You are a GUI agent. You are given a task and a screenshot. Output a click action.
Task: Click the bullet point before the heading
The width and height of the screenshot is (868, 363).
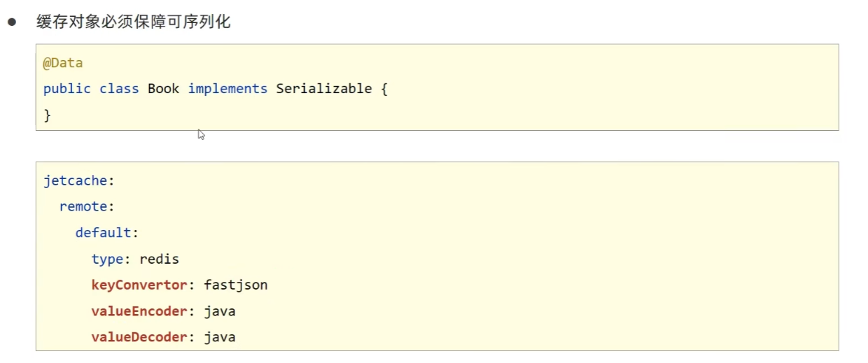(12, 22)
